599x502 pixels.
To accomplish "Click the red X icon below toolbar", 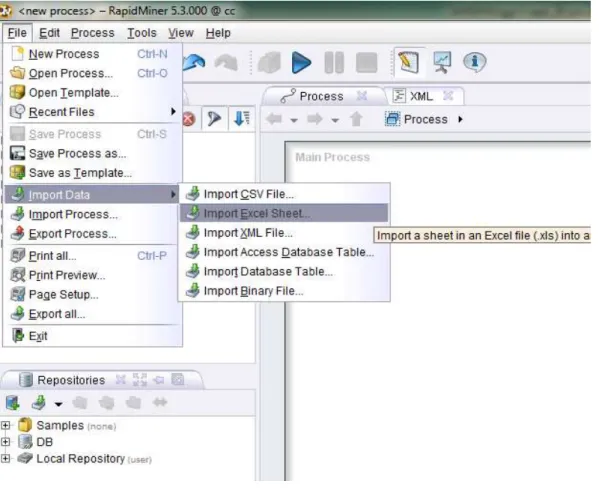I will click(189, 119).
